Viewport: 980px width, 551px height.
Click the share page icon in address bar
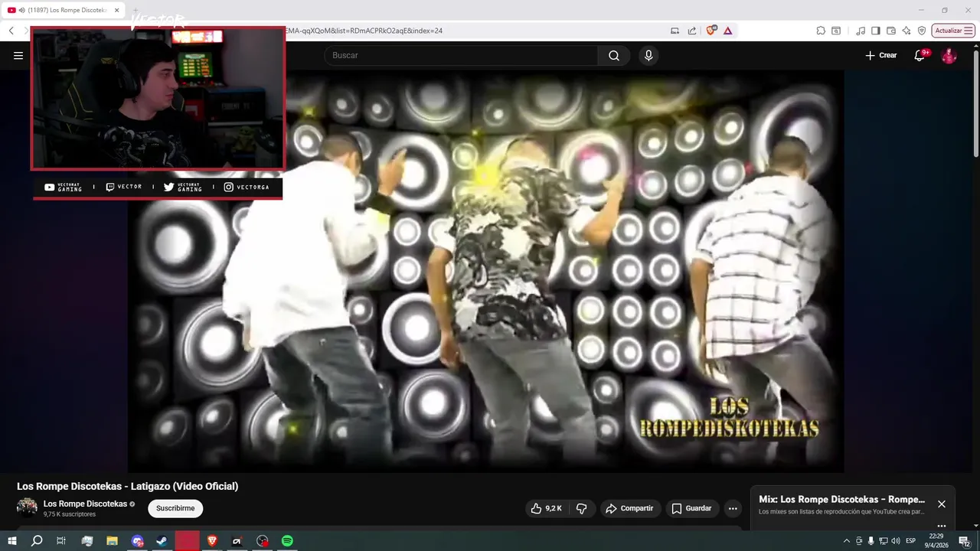[692, 31]
